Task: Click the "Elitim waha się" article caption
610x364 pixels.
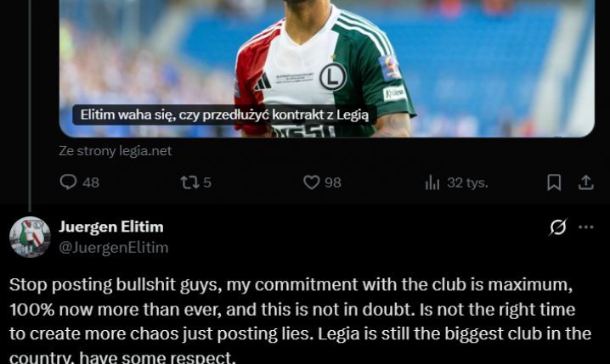Action: click(224, 115)
